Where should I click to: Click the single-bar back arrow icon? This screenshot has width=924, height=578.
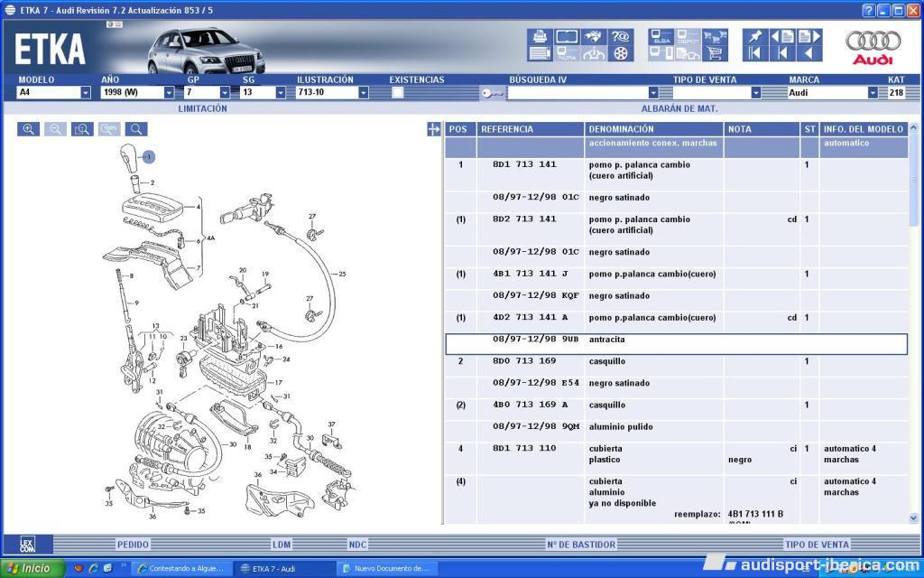(782, 53)
